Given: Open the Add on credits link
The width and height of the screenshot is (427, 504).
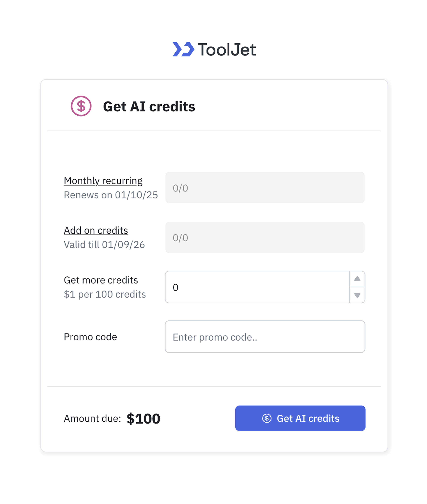Looking at the screenshot, I should tap(96, 230).
